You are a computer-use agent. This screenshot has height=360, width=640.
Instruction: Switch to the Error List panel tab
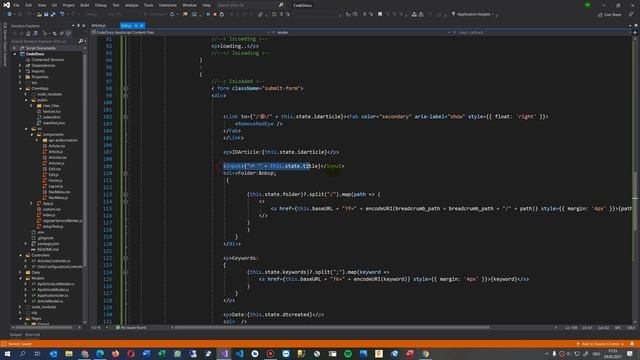pos(32,335)
